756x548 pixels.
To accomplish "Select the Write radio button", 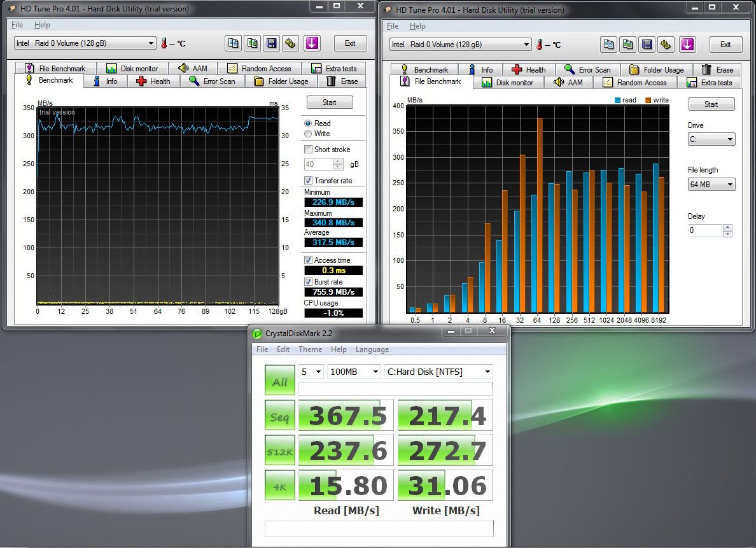I will (309, 134).
